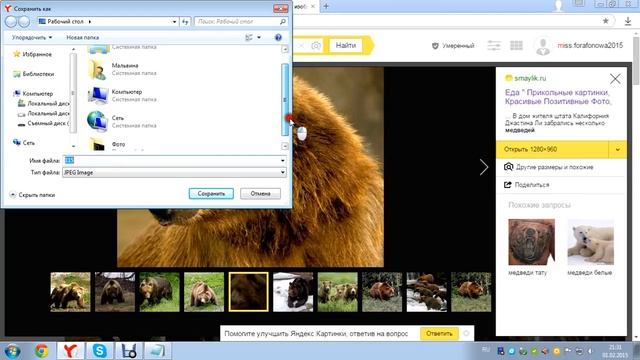The height and width of the screenshot is (360, 640).
Task: Select Съемный диск in the navigation tree
Action: [x=44, y=123]
